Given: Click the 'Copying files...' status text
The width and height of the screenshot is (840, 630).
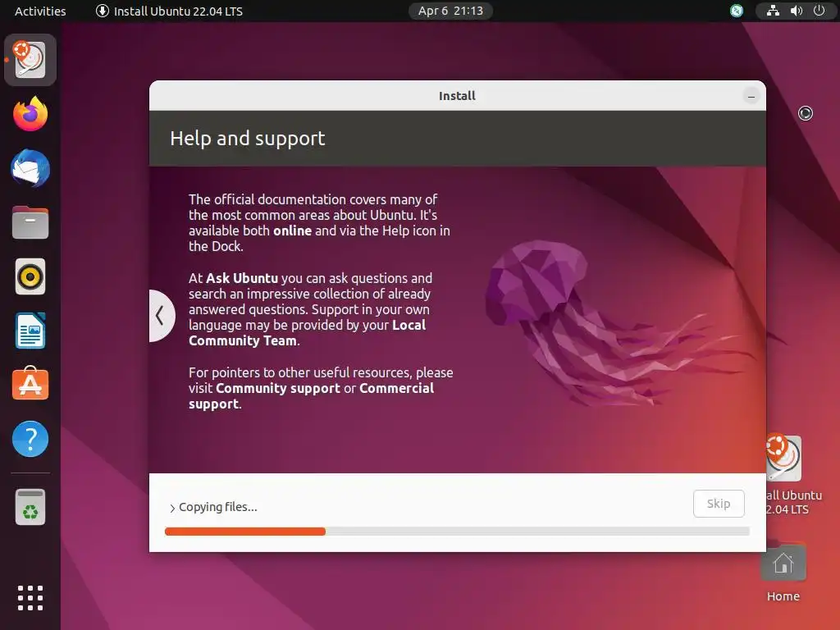Looking at the screenshot, I should [218, 507].
